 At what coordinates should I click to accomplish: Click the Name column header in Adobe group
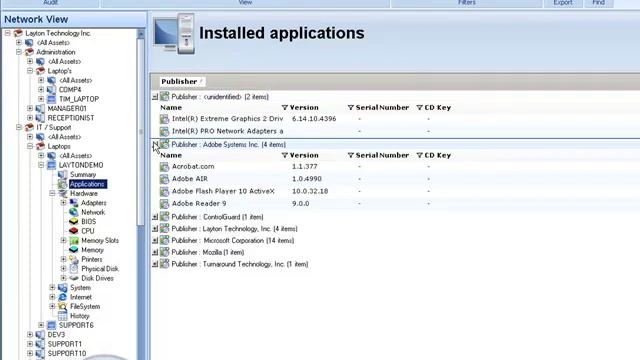[171, 156]
